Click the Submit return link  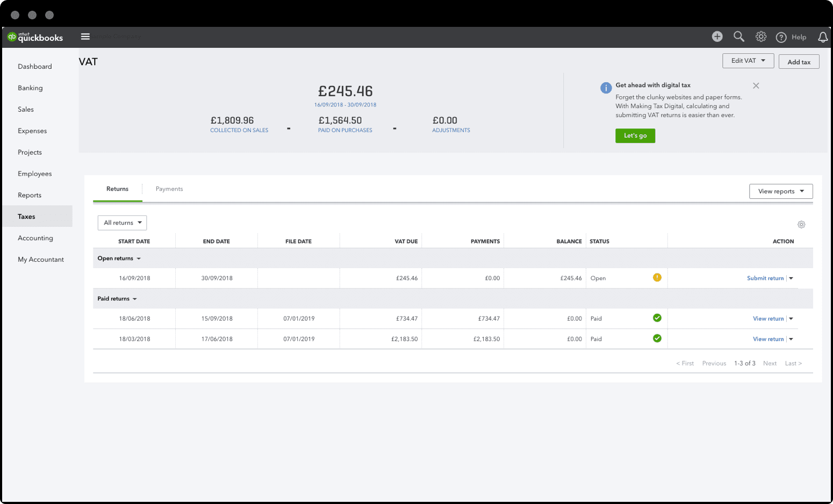(765, 278)
